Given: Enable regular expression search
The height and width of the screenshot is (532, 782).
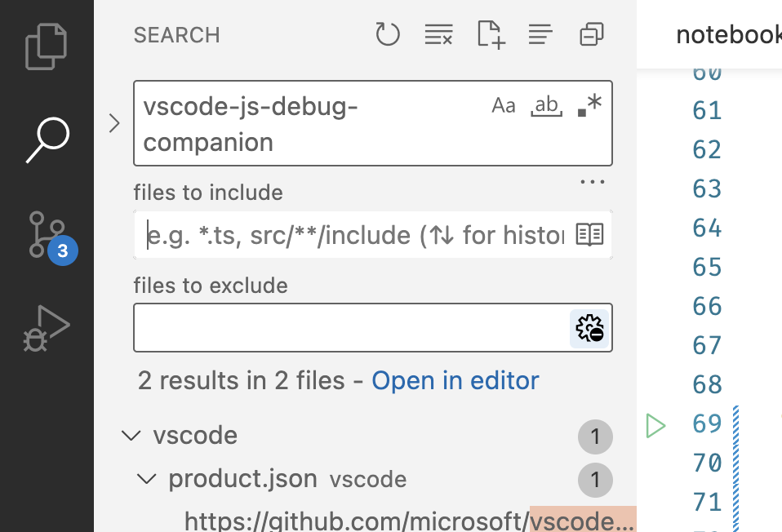Looking at the screenshot, I should click(x=589, y=104).
